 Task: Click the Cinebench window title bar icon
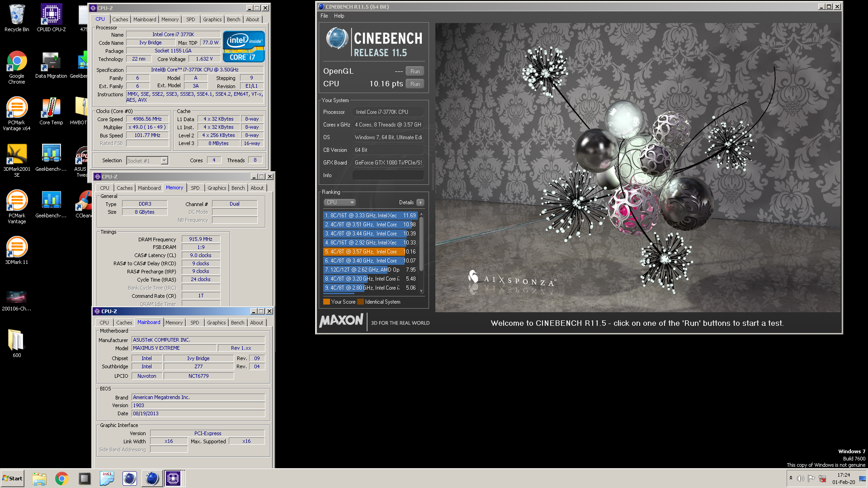321,7
